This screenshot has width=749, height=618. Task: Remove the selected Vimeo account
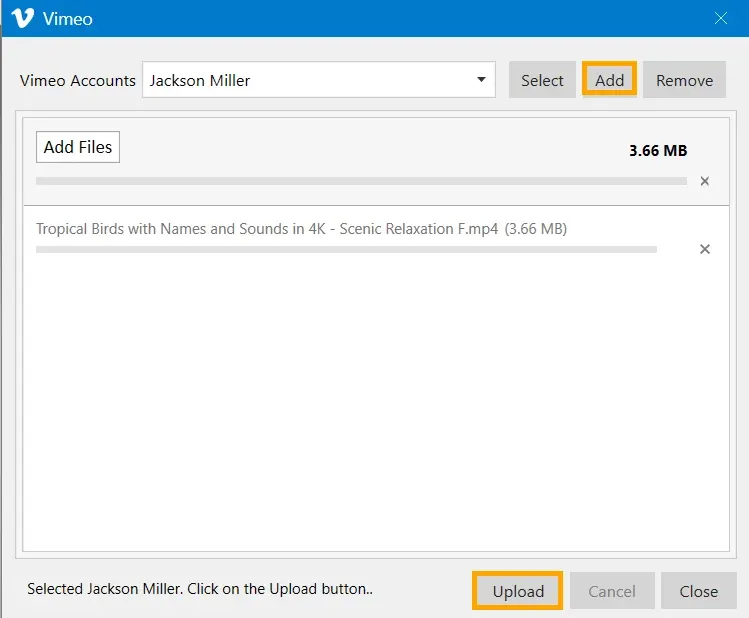tap(684, 80)
